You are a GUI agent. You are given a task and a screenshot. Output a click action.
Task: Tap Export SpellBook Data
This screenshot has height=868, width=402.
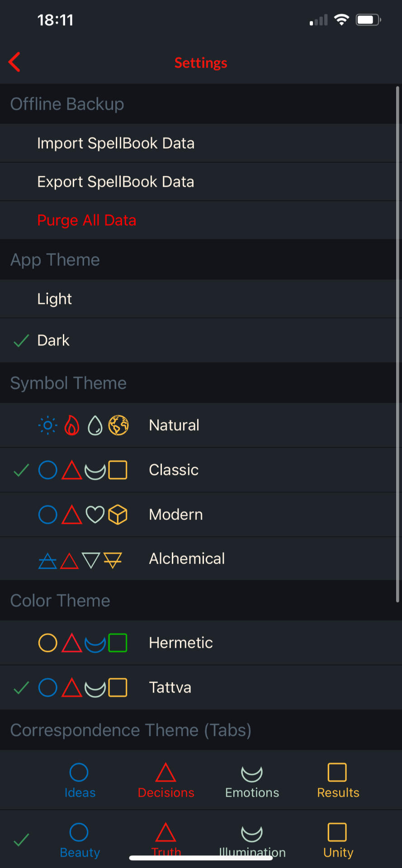tap(201, 182)
